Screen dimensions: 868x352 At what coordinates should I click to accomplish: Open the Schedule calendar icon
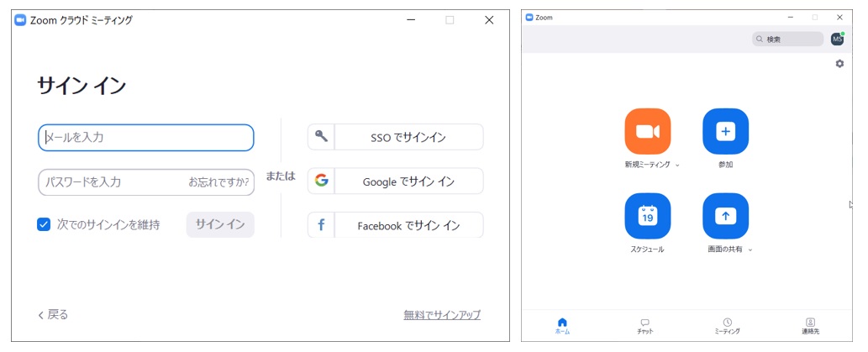[647, 216]
